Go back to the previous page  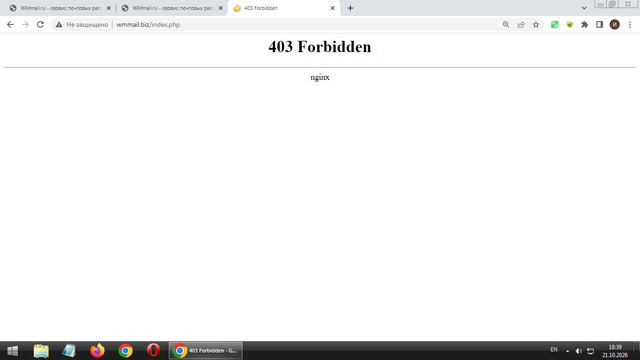(10, 24)
